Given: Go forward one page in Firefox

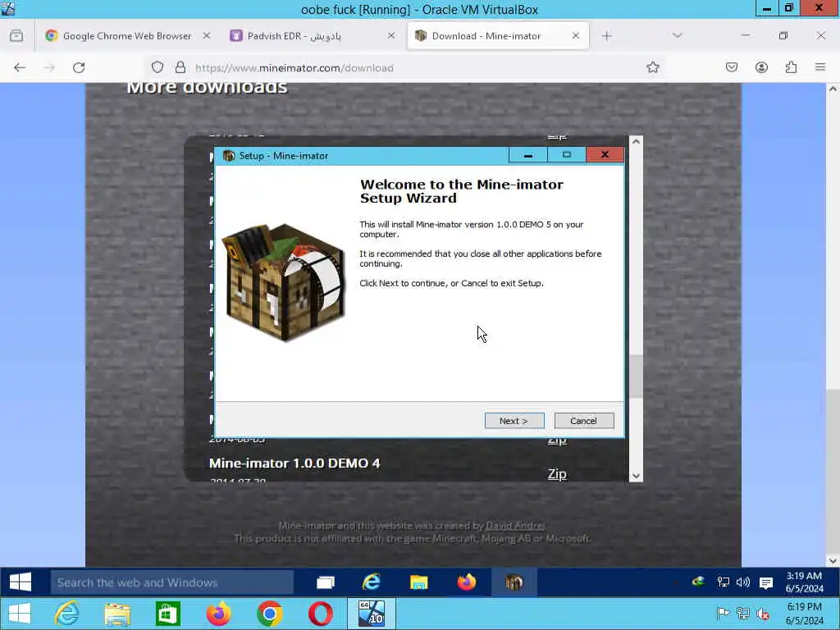Looking at the screenshot, I should pos(49,67).
